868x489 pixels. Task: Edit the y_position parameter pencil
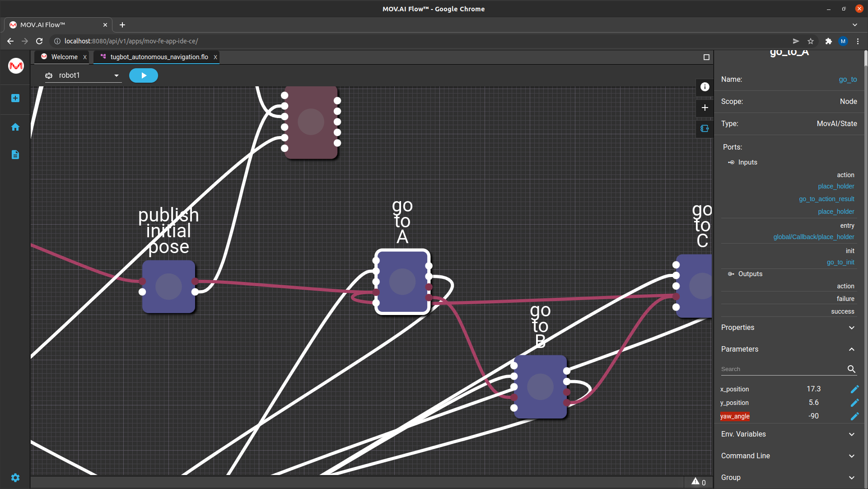854,403
